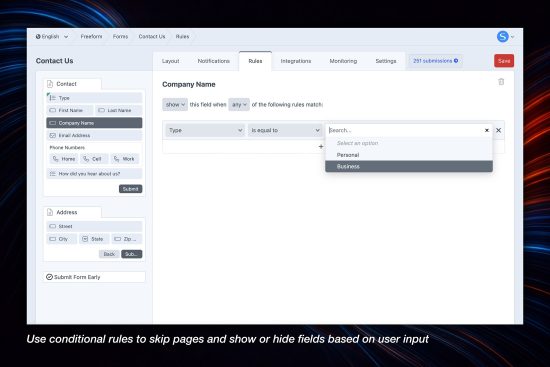
Task: Switch to the Notifications tab
Action: click(214, 61)
